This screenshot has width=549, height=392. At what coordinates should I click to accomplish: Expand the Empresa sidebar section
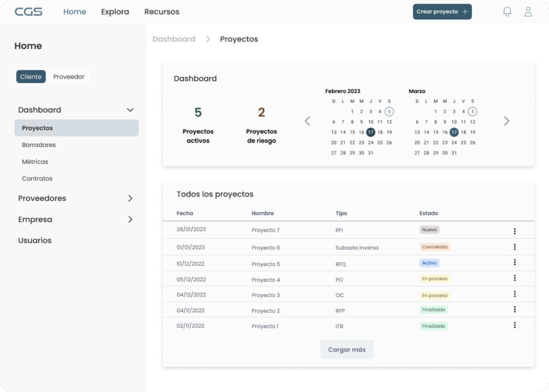[x=130, y=219]
